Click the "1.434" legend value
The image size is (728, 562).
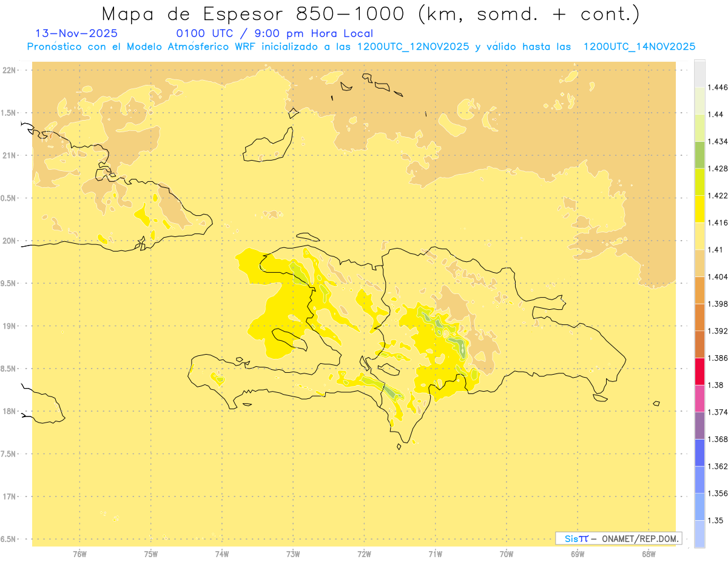pos(718,141)
